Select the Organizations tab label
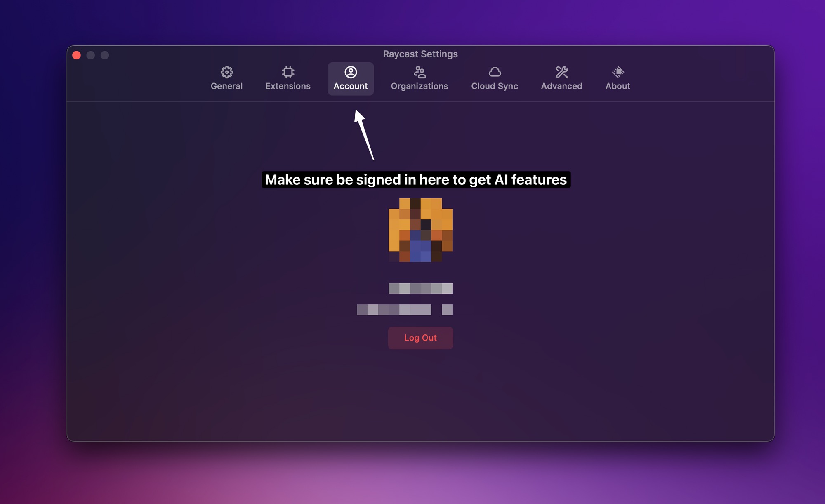 [x=420, y=86]
